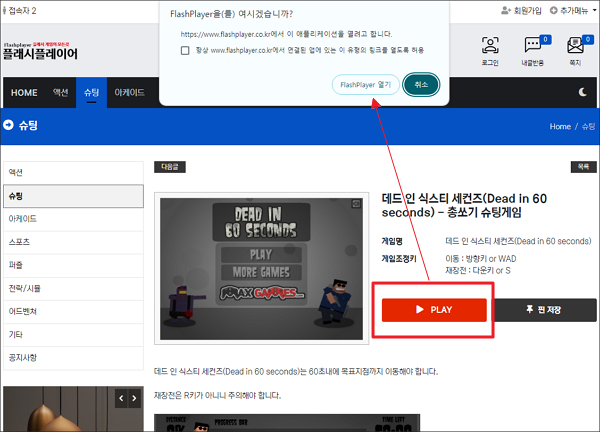Click the 슈팅 breadcrumb link
This screenshot has height=432, width=600.
588,127
